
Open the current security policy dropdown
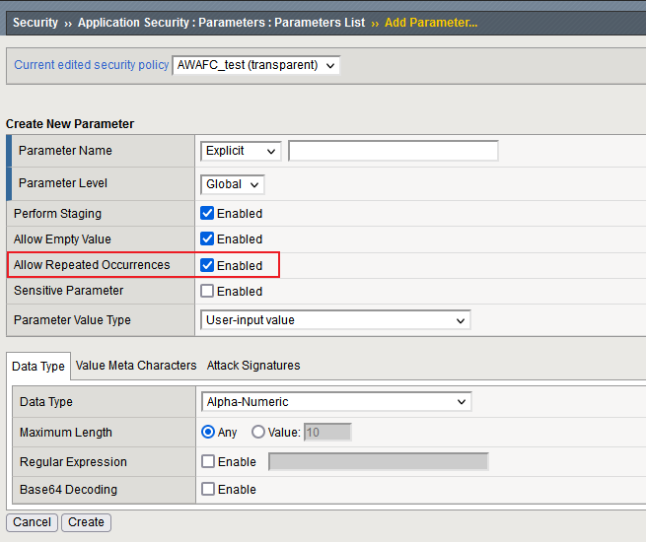257,65
